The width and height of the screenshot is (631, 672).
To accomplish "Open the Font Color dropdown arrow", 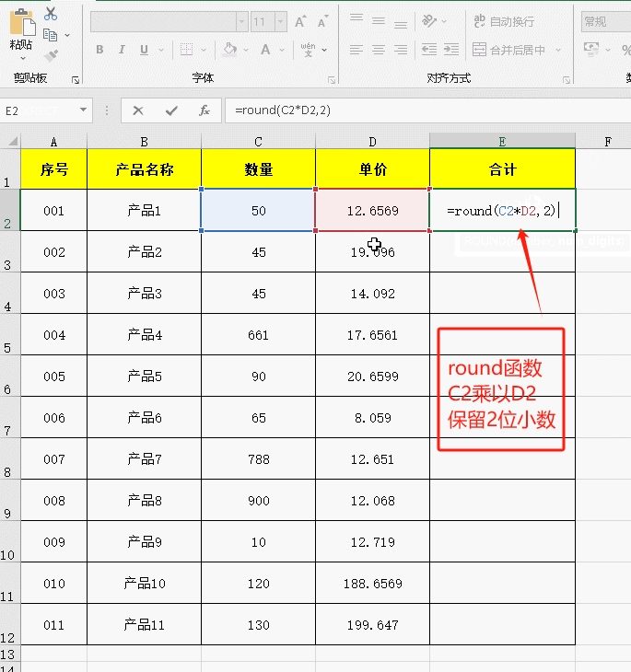I will (x=282, y=50).
